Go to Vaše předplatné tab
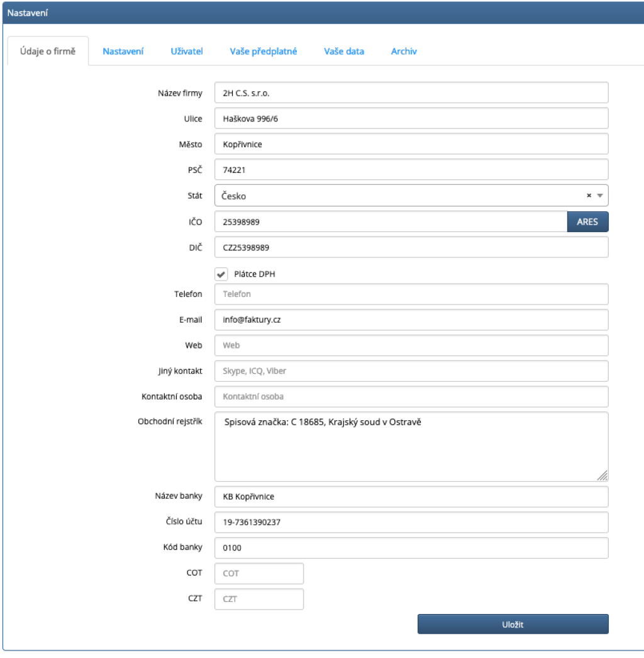 [x=263, y=52]
